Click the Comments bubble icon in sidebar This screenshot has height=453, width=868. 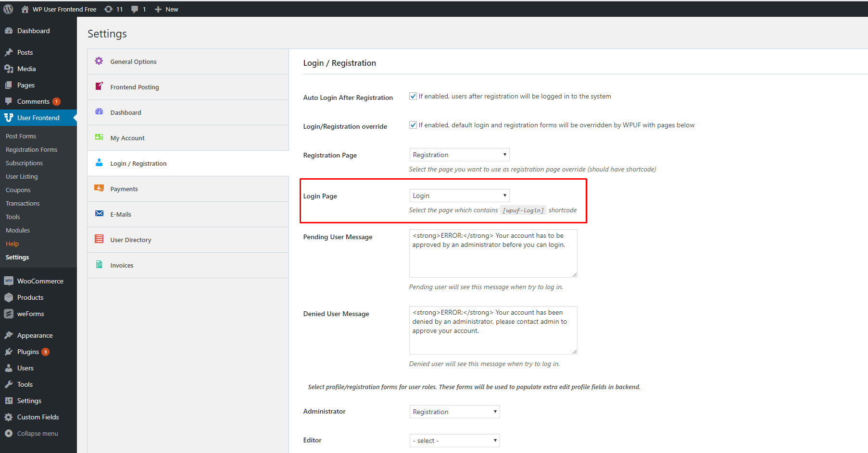point(9,101)
